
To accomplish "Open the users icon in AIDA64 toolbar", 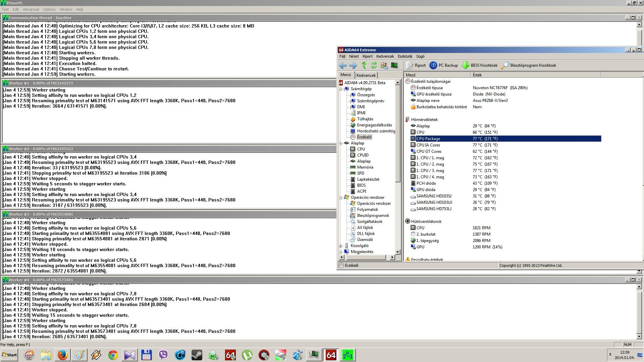I will (384, 65).
